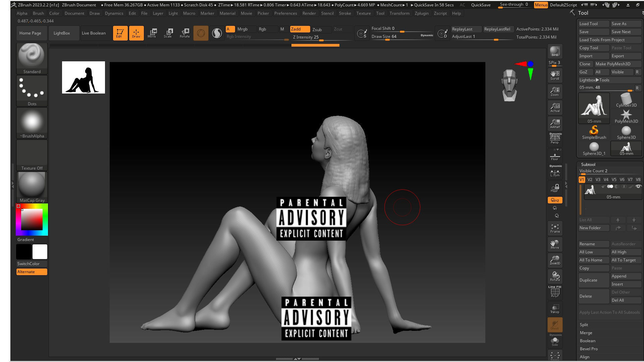644x362 pixels.
Task: Expand the Align section
Action: tap(585, 357)
